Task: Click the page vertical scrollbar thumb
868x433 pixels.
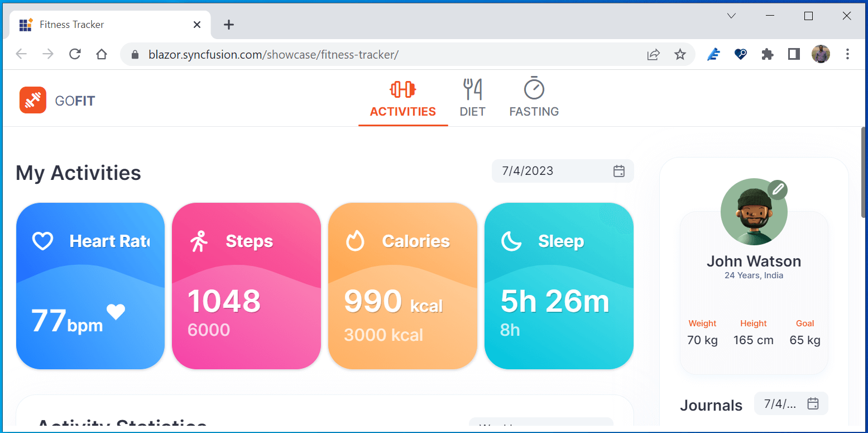Action: [x=864, y=172]
